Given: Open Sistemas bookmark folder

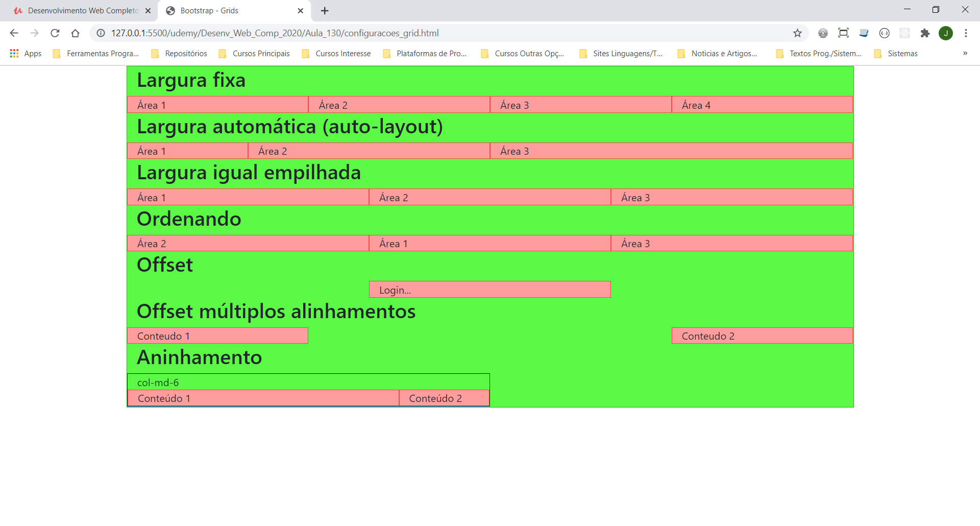Looking at the screenshot, I should pos(896,54).
